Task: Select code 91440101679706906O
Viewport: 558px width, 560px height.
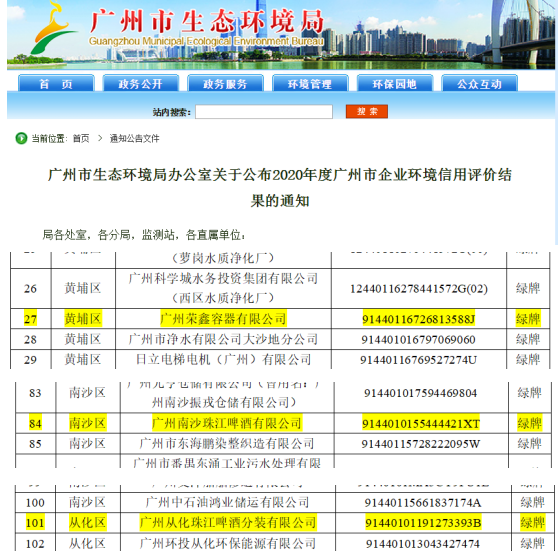Action: coord(418,339)
